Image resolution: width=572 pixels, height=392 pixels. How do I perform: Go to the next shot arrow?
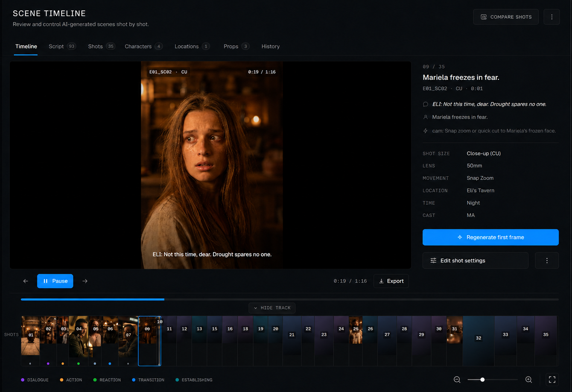tap(85, 281)
